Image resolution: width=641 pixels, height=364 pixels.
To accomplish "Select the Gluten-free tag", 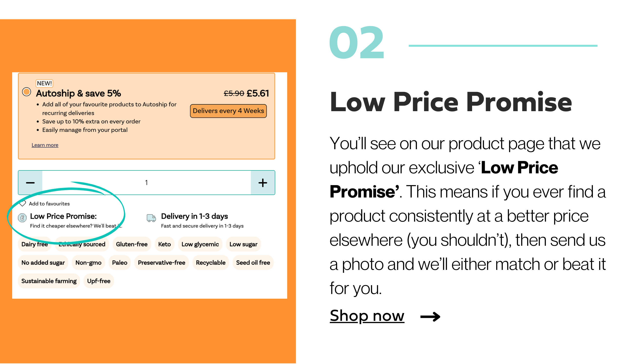I will 132,244.
